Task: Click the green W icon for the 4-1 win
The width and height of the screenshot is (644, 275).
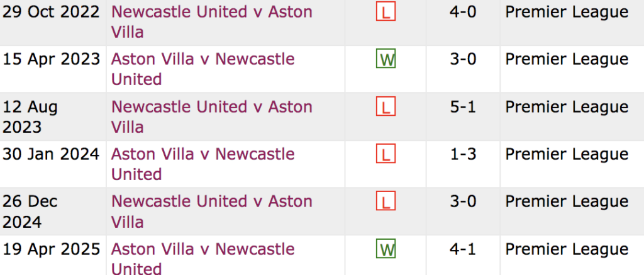Action: coord(386,250)
